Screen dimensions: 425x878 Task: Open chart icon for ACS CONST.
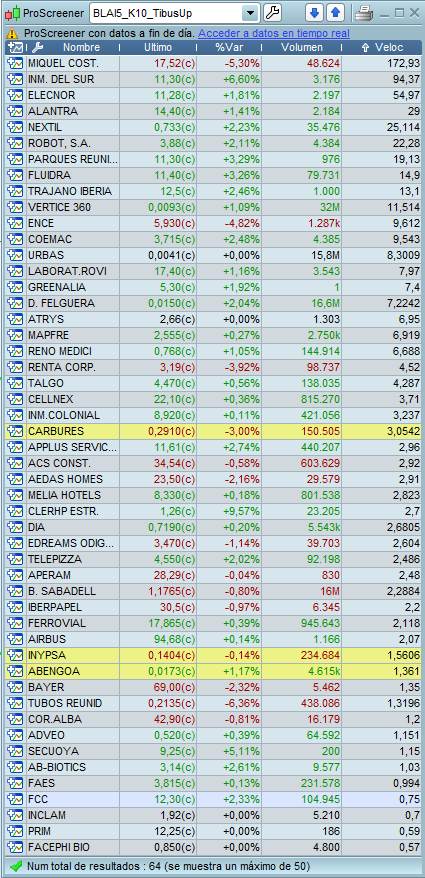point(14,463)
